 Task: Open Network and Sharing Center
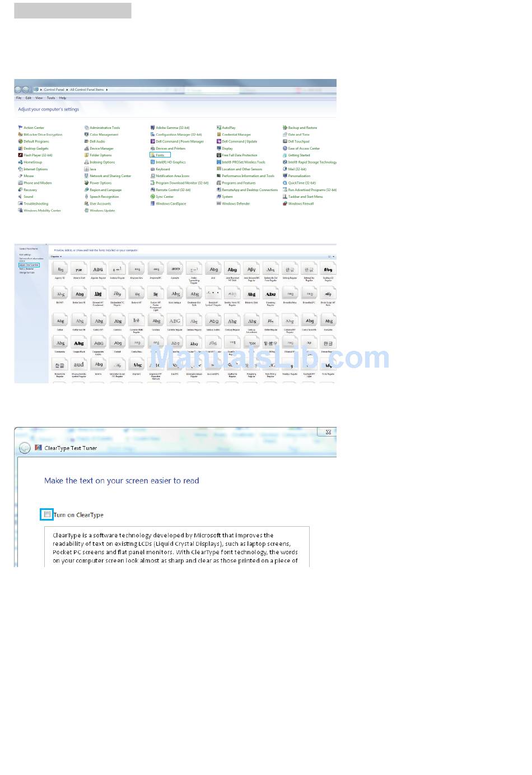click(108, 176)
